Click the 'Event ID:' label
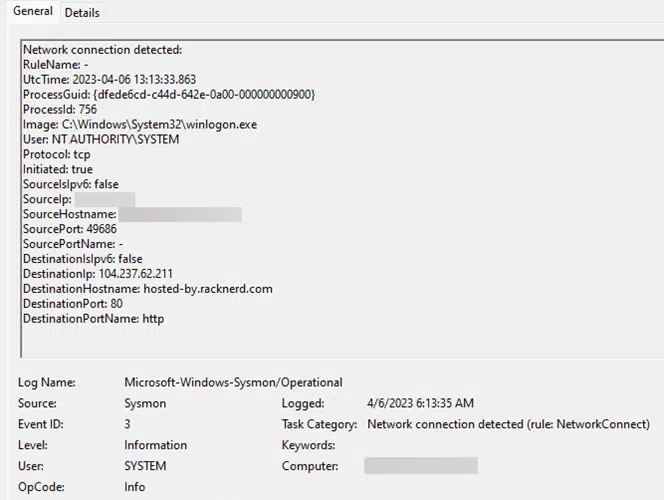 coord(41,424)
